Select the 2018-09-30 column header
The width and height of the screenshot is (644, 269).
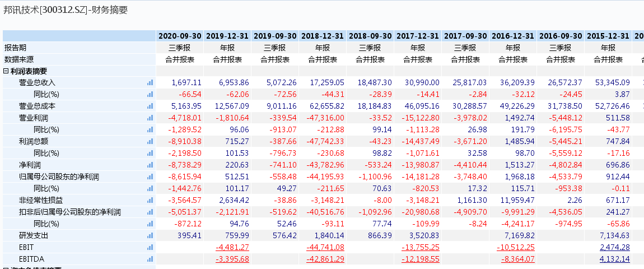point(370,36)
